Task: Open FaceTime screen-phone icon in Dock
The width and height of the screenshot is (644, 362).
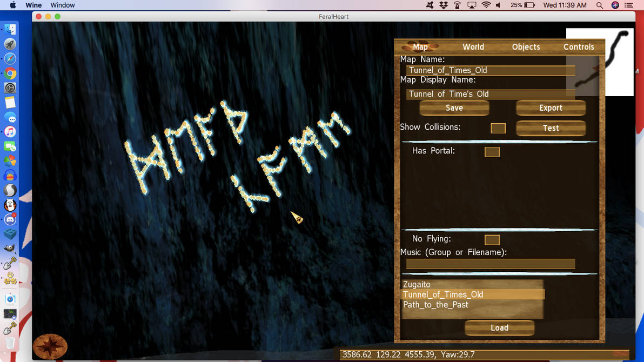Action: [x=10, y=146]
